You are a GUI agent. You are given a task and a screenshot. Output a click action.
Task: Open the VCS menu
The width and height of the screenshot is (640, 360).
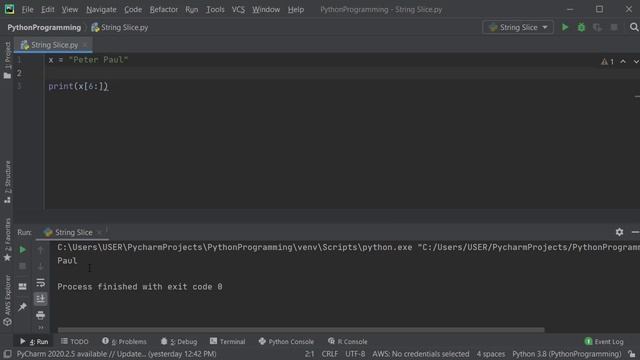tap(238, 9)
